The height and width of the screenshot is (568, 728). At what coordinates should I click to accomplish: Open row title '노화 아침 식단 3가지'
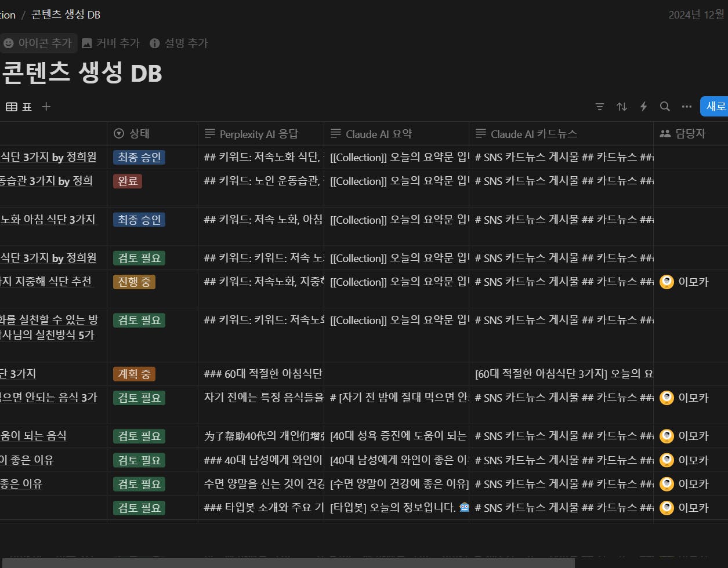[x=49, y=220]
